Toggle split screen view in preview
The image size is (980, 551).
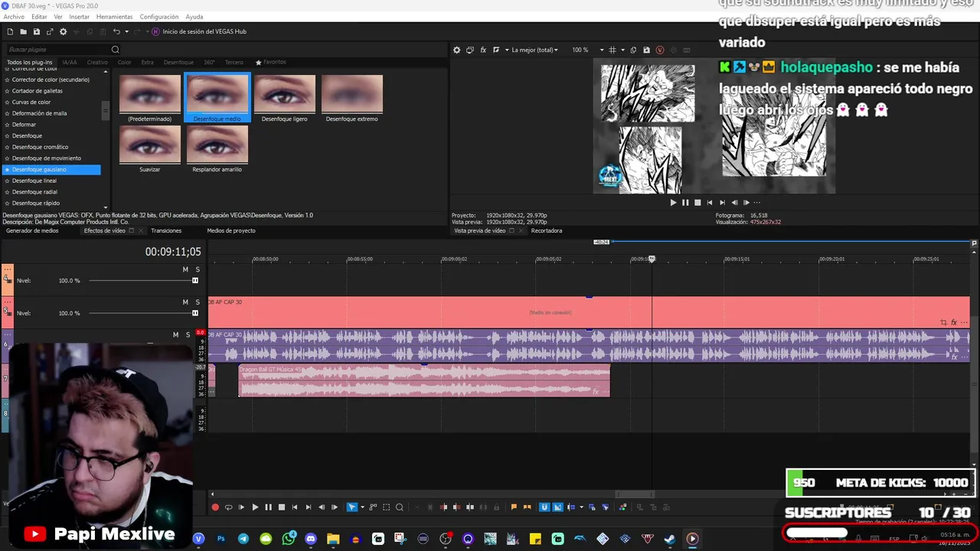[496, 50]
